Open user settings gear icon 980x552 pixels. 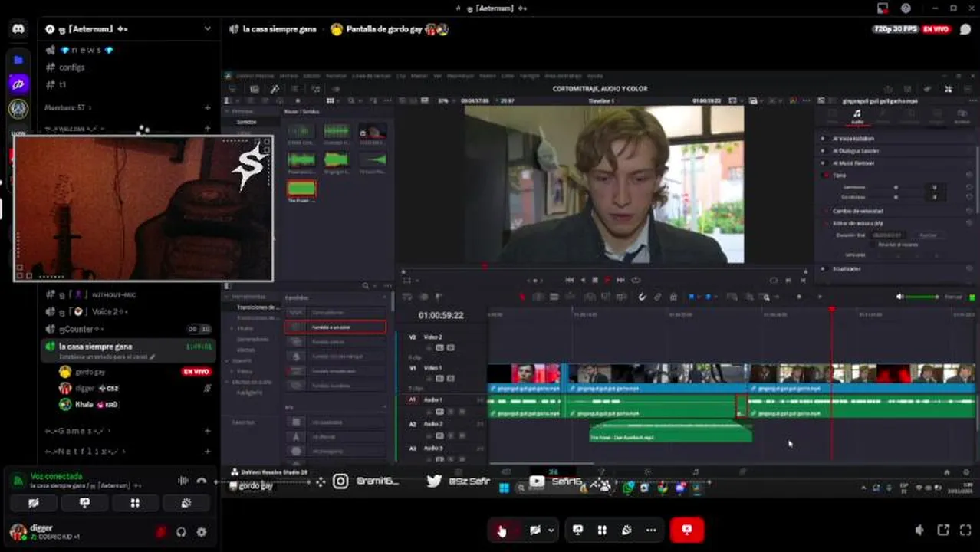click(x=202, y=531)
